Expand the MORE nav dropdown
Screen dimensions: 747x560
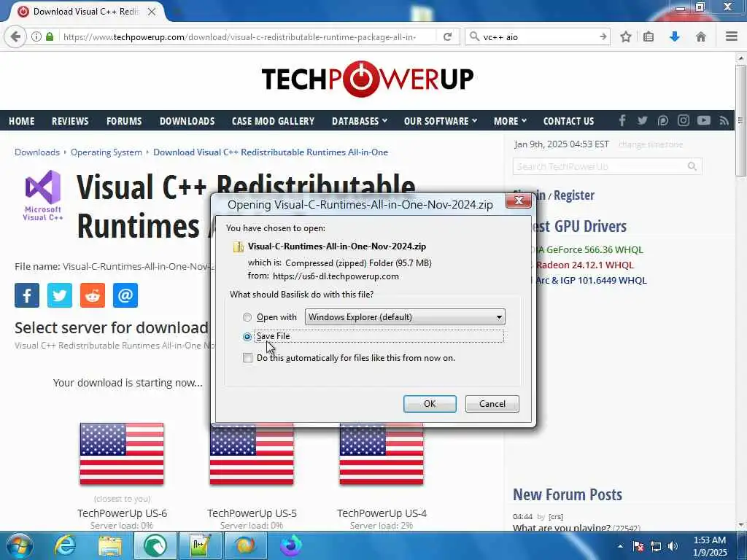click(x=510, y=121)
